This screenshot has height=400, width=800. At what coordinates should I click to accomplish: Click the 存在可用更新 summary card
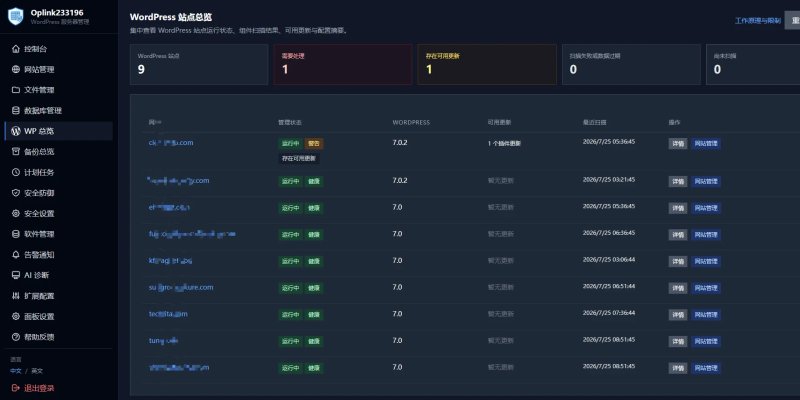[x=487, y=64]
